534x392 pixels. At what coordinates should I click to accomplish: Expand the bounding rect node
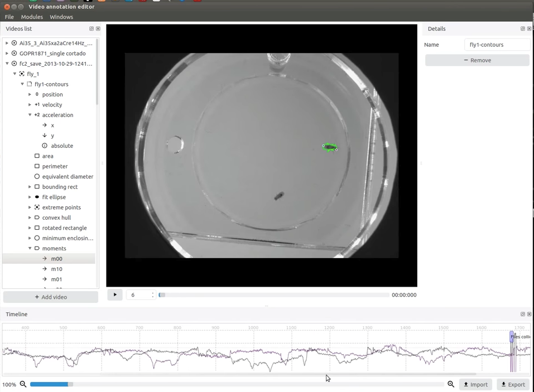[30, 187]
